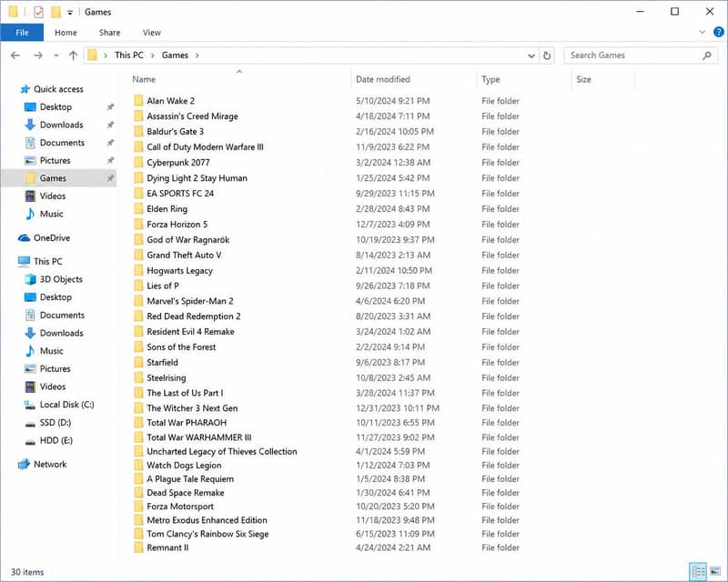Click This PC in address breadcrumb

pos(129,55)
